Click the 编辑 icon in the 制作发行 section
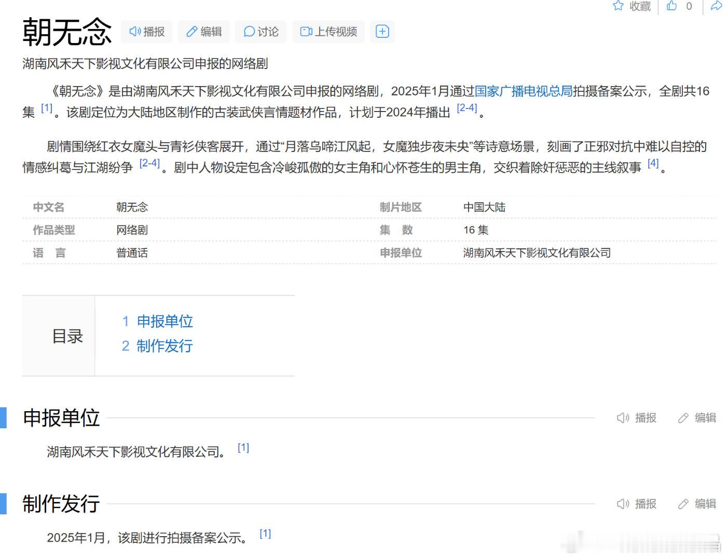 [x=682, y=503]
